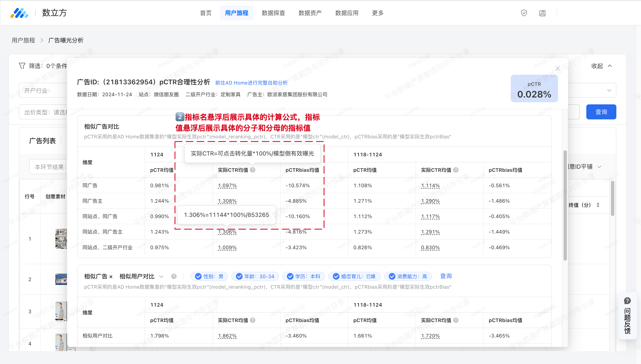Close the pCTR analysis dialog
Image resolution: width=641 pixels, height=364 pixels.
pyautogui.click(x=557, y=68)
